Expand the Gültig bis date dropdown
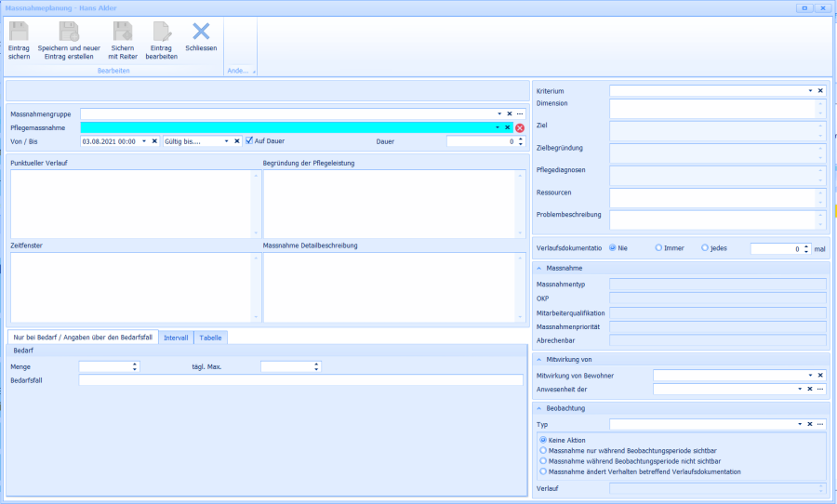The width and height of the screenshot is (837, 504). 226,141
